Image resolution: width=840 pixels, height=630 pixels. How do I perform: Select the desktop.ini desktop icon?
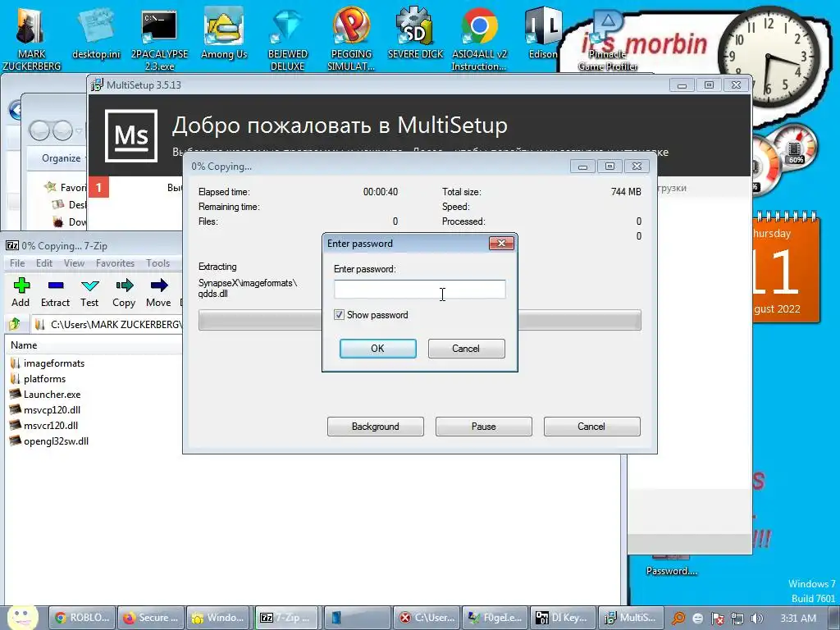[97, 32]
